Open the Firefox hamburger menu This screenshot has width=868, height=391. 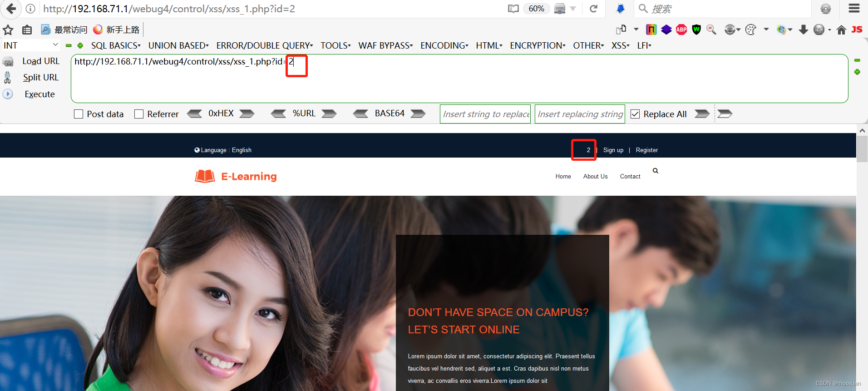pyautogui.click(x=854, y=8)
